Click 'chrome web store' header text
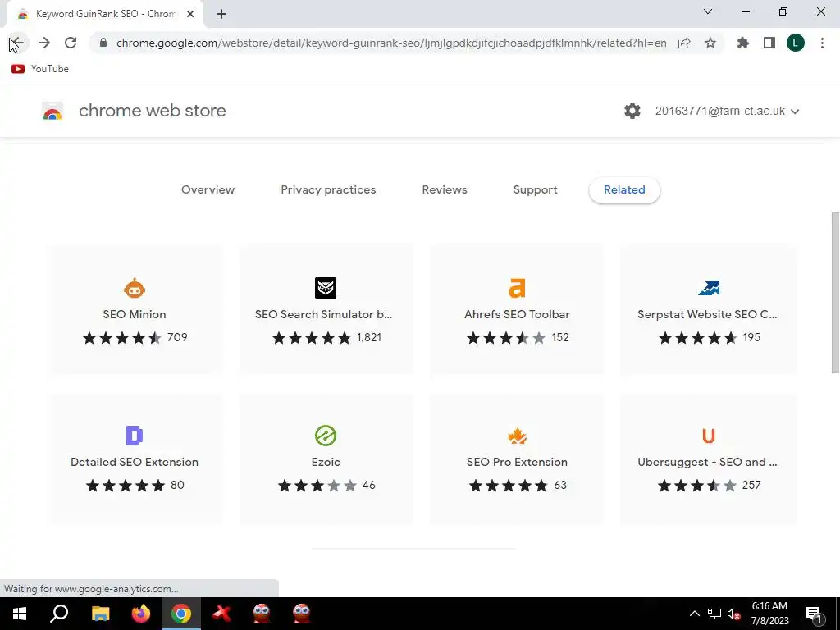840x630 pixels. pos(152,111)
